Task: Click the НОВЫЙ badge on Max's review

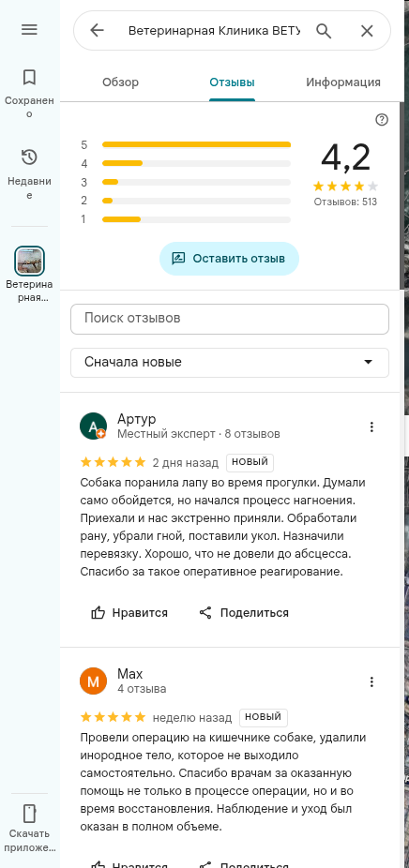Action: tap(264, 717)
